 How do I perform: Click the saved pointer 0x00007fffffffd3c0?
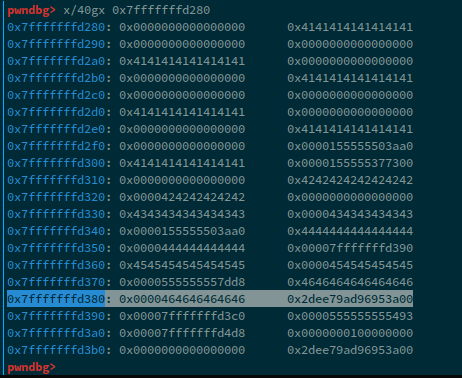pos(182,316)
